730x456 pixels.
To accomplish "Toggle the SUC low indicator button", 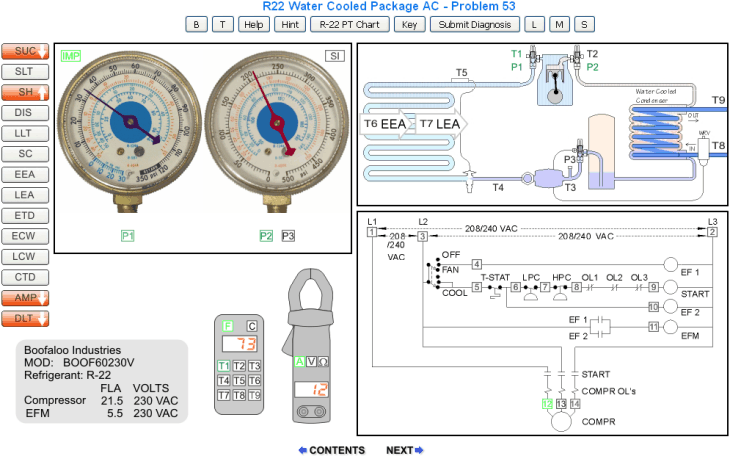I will point(25,51).
